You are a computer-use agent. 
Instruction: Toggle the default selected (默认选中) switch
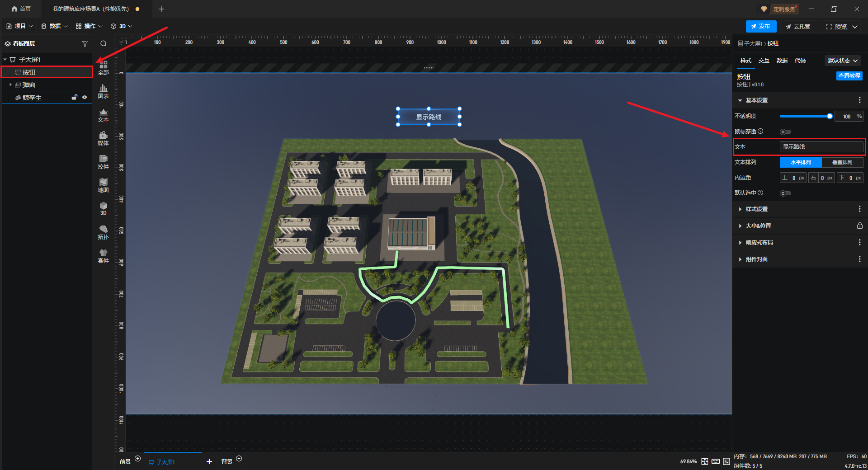pos(785,193)
